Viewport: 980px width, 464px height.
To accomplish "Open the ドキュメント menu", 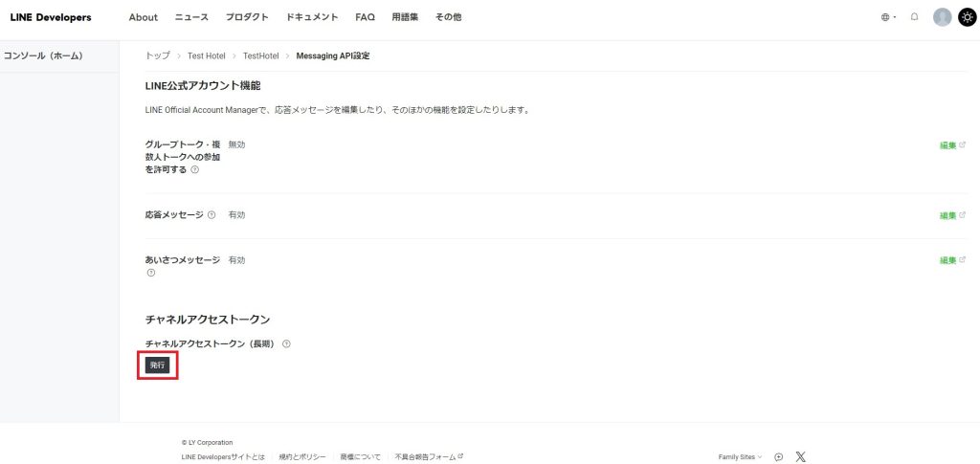I will coord(312,17).
